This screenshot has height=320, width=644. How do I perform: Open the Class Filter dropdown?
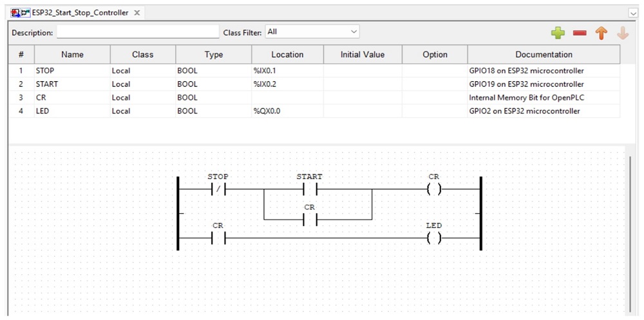pos(312,32)
